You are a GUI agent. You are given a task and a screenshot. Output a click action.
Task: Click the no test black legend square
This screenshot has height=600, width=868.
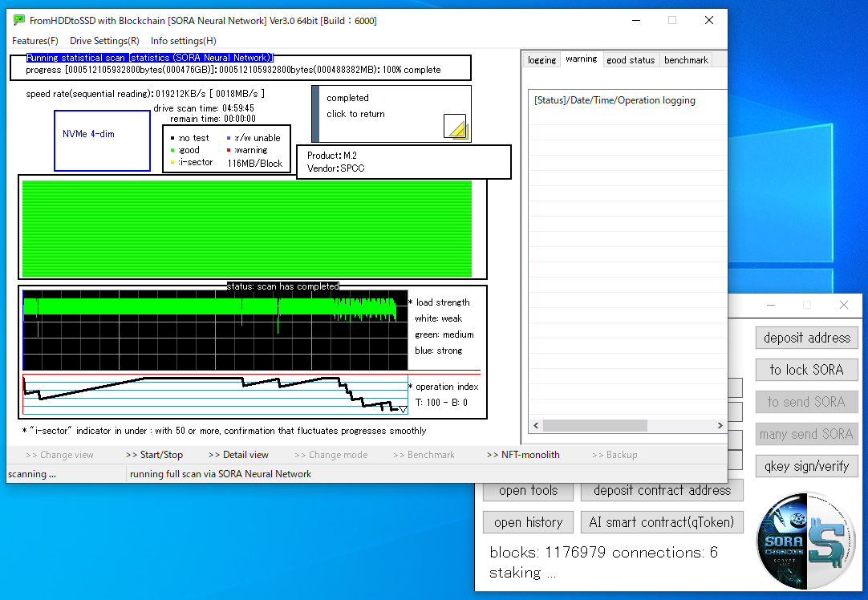(x=172, y=138)
